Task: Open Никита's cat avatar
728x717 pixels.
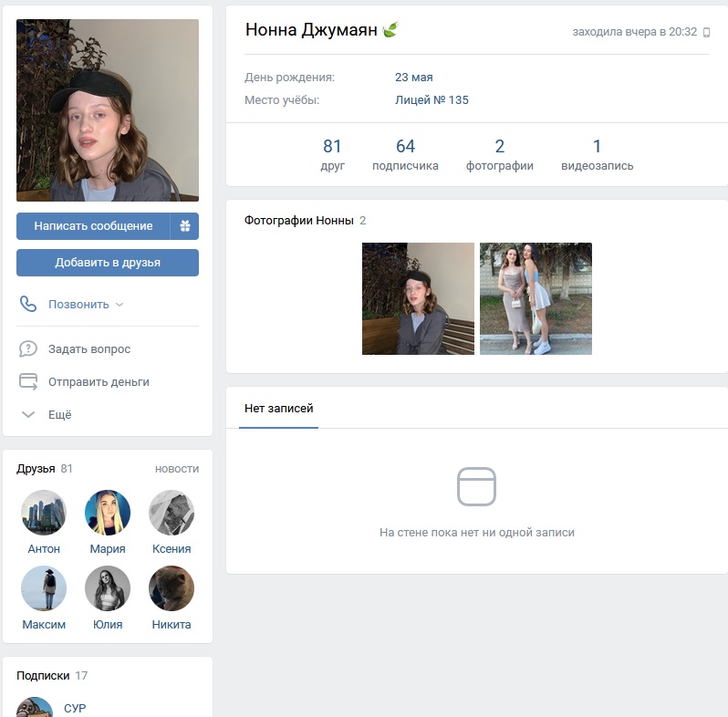Action: [172, 588]
